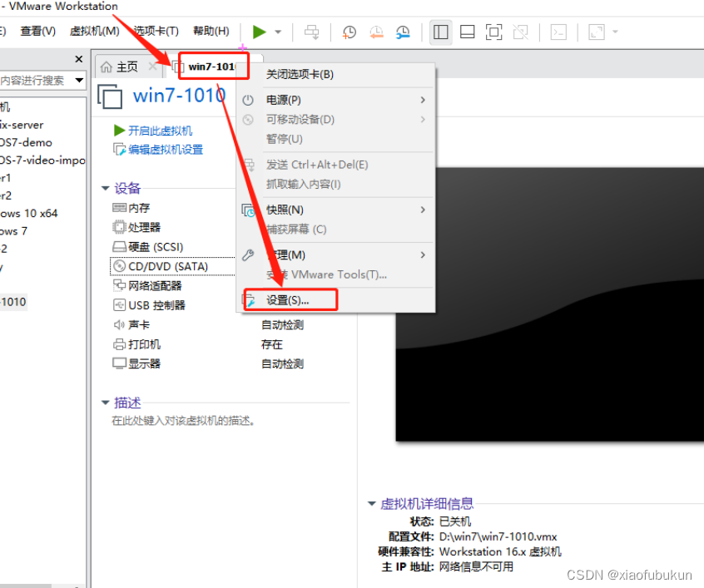The width and height of the screenshot is (704, 588).
Task: Expand 电源(P) submenu in context menu
Action: 337,100
